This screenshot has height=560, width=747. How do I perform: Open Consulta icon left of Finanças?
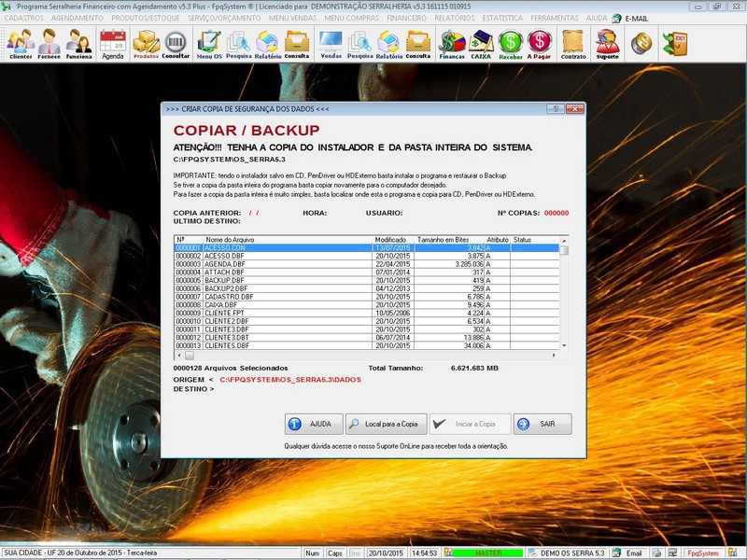418,44
